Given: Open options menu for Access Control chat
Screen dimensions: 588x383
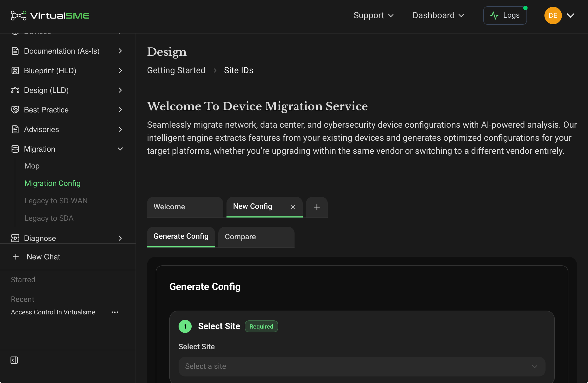Looking at the screenshot, I should 115,312.
